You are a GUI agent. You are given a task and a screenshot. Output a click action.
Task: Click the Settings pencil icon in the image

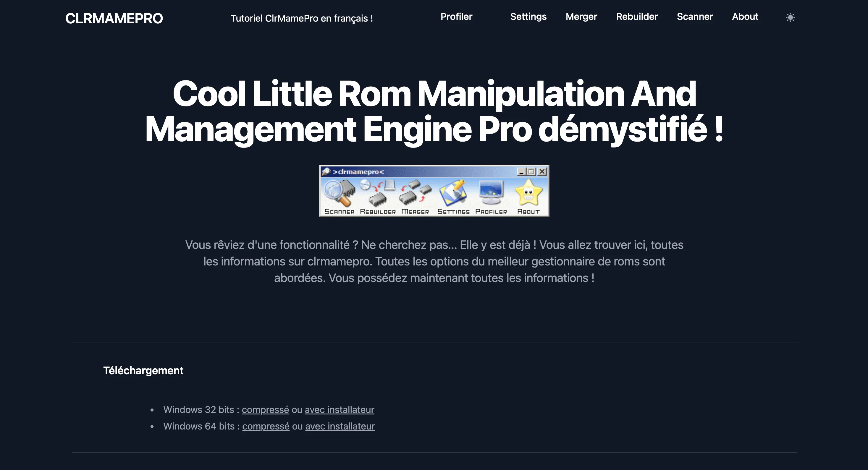[x=453, y=193]
